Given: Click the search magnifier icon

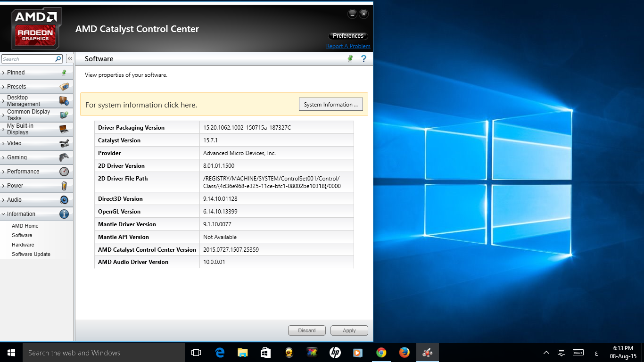Looking at the screenshot, I should (x=58, y=59).
